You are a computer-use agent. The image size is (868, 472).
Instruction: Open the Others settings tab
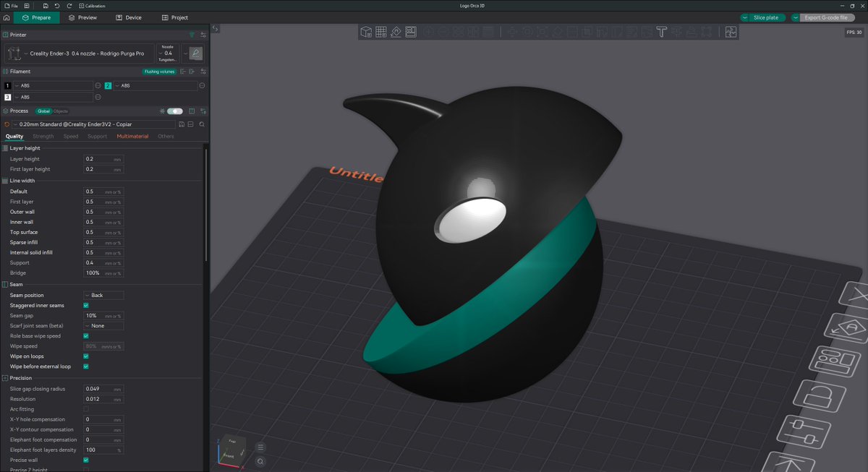coord(166,136)
